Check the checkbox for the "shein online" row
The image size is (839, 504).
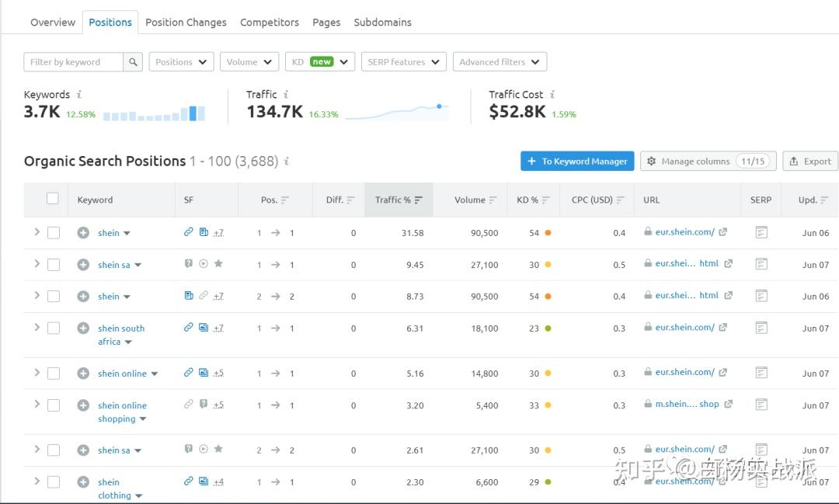coord(53,373)
